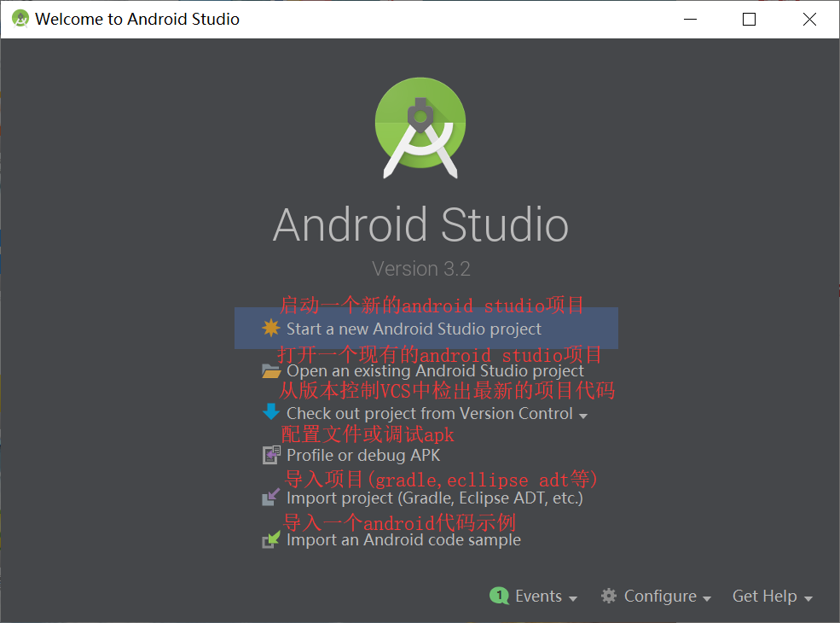
Task: Click the Profile or debug APK icon
Action: pos(271,455)
